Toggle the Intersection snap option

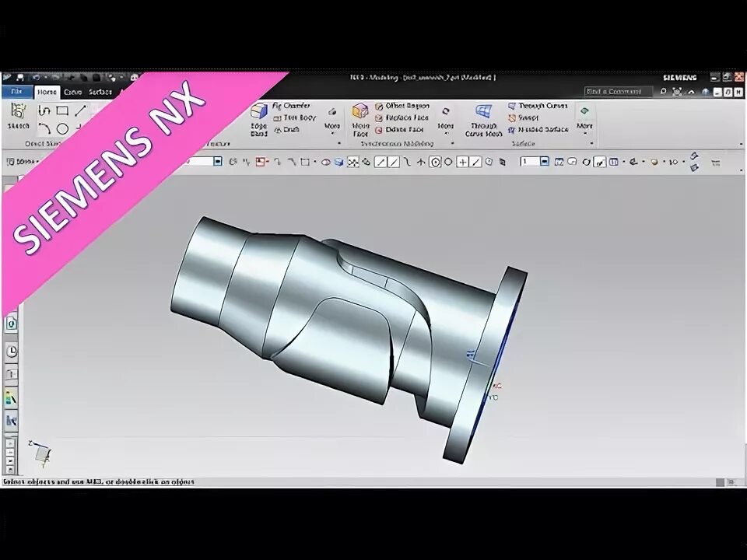[x=421, y=163]
